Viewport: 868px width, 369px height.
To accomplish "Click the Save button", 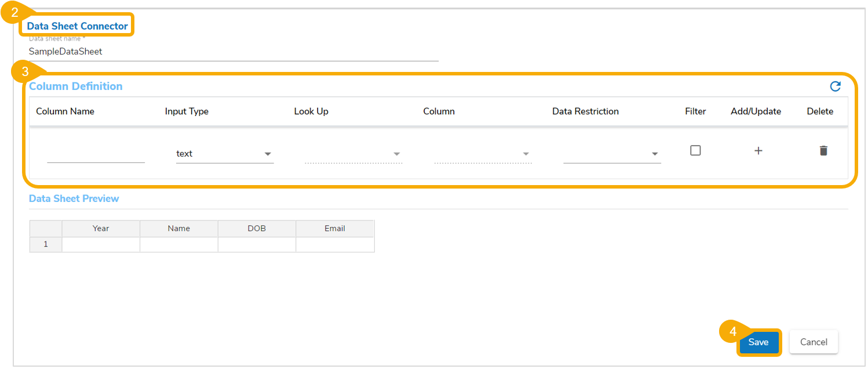I will coord(758,342).
